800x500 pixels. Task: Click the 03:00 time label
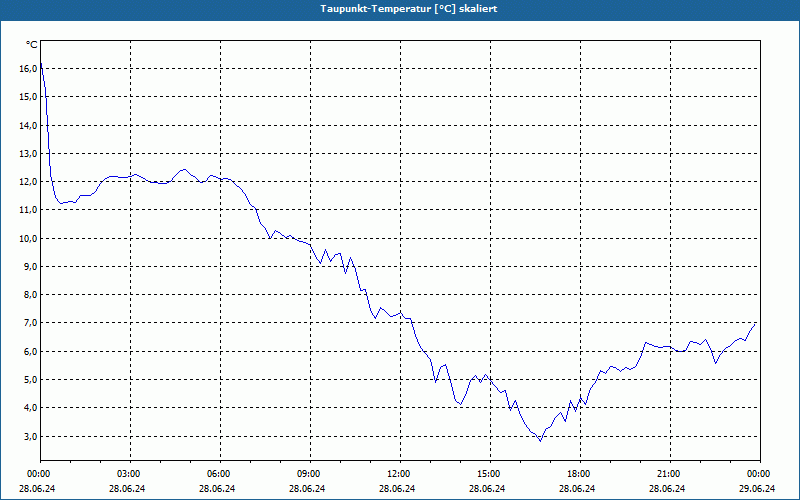click(130, 474)
